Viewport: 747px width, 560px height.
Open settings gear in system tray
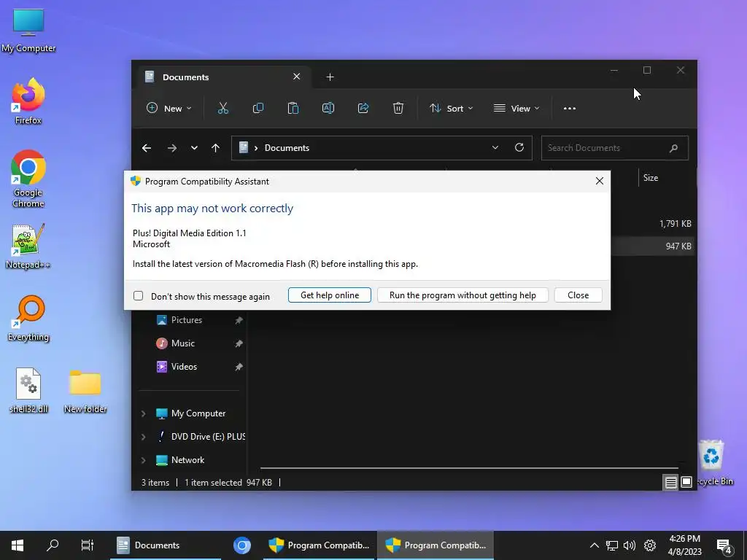(x=650, y=545)
